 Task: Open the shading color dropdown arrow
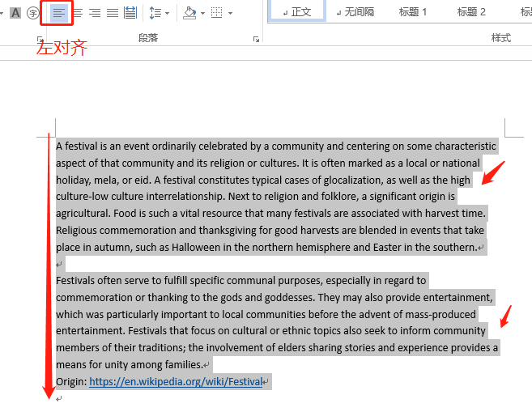point(203,14)
